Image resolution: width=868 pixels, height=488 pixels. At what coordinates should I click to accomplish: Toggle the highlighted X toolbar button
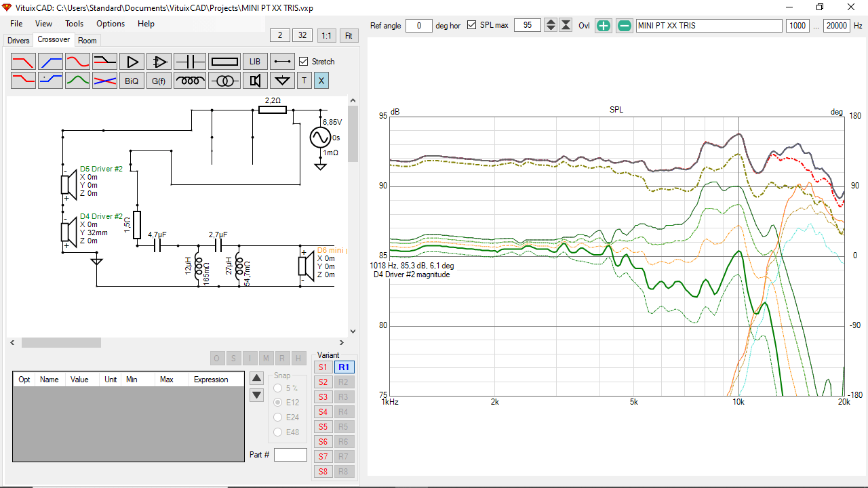pos(321,81)
